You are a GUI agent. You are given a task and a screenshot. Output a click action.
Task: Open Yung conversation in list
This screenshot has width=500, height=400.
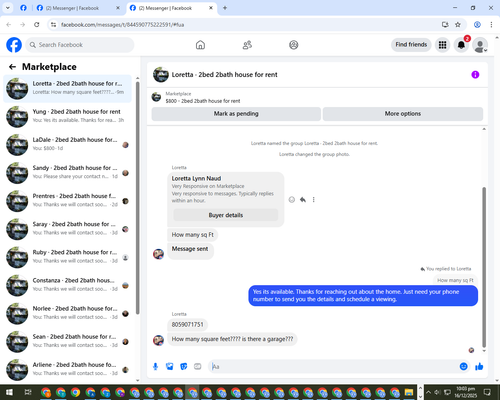(67, 117)
